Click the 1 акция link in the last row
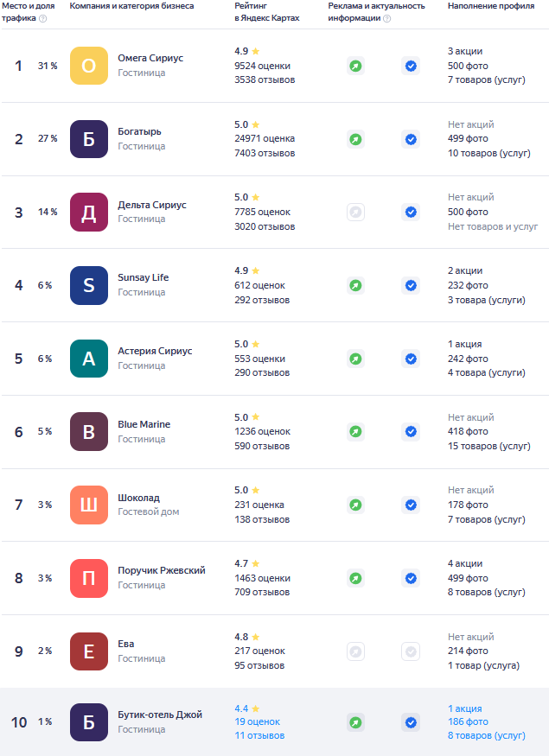 click(x=464, y=708)
